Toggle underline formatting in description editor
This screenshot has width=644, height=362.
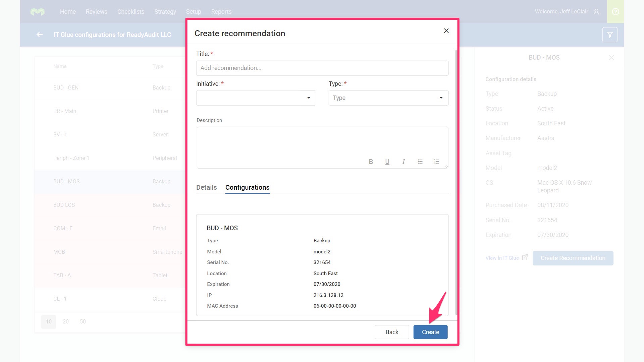point(387,162)
